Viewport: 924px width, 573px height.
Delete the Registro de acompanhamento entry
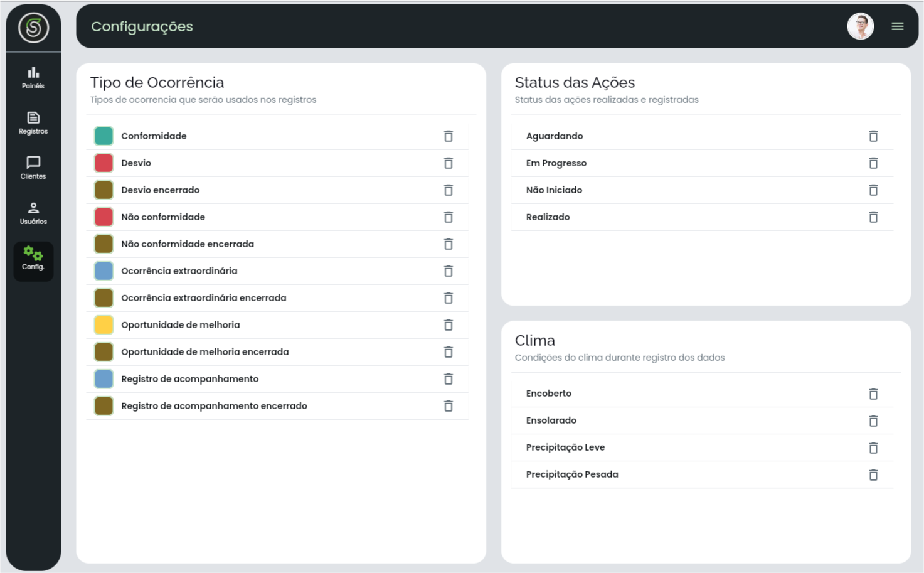click(x=449, y=379)
